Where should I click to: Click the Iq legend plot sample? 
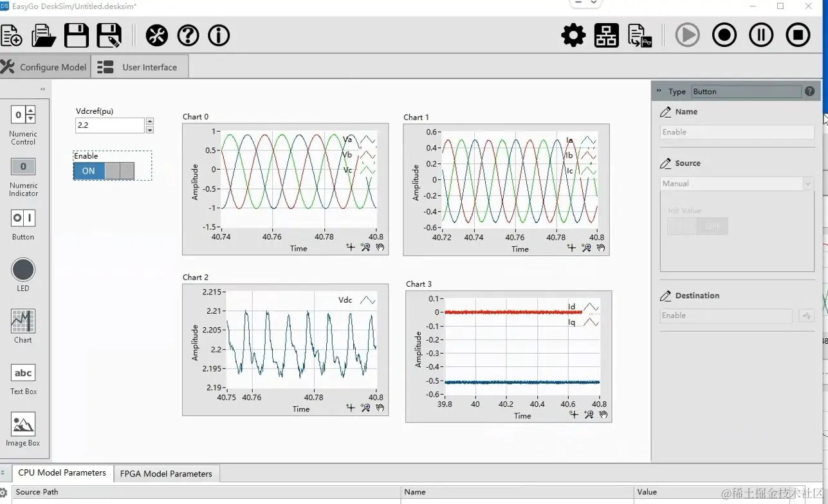tap(591, 323)
